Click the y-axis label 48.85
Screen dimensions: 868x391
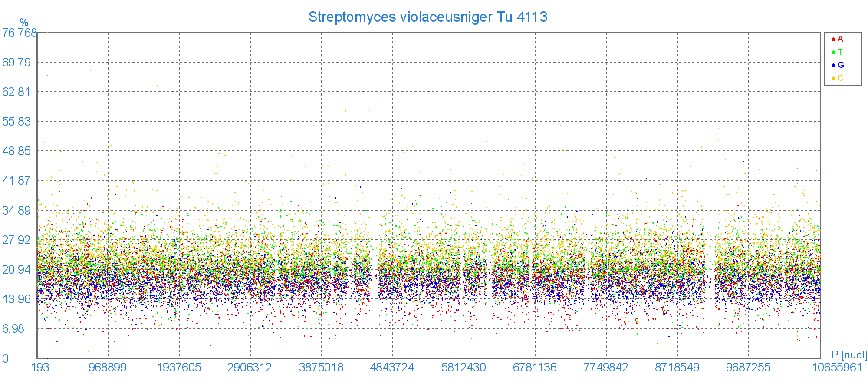pyautogui.click(x=16, y=151)
